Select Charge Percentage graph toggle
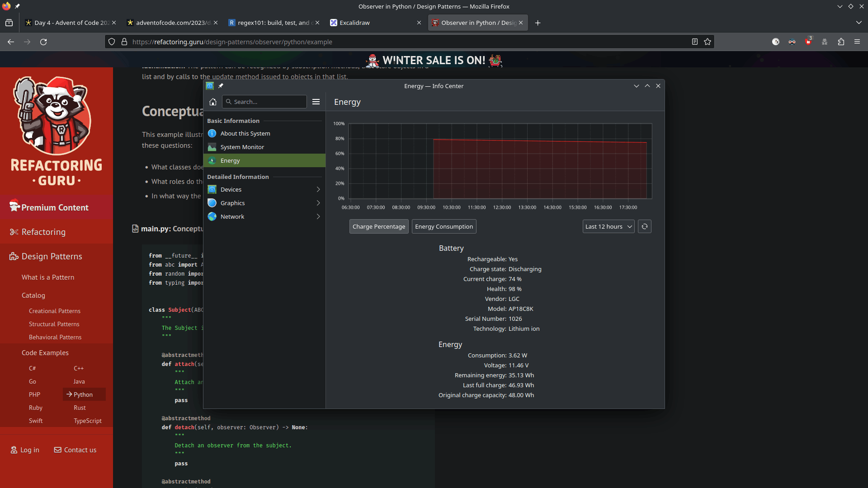The width and height of the screenshot is (868, 488). pos(379,226)
